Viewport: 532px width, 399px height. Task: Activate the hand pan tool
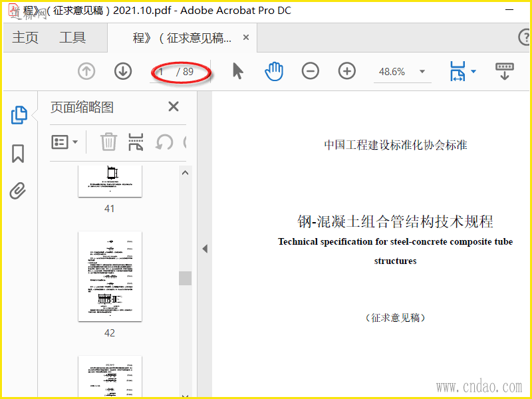(274, 72)
